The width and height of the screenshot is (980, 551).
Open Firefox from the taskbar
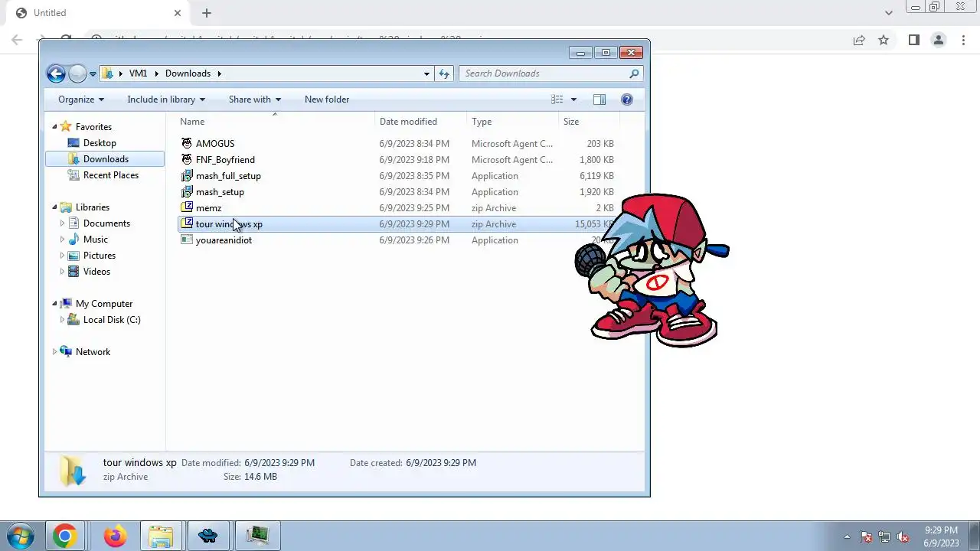(x=115, y=536)
